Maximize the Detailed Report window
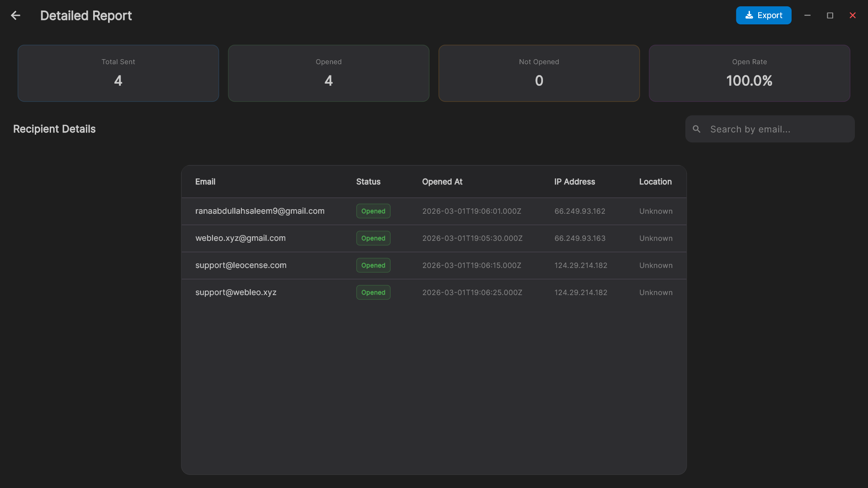Screen dimensions: 868x488 [830, 15]
